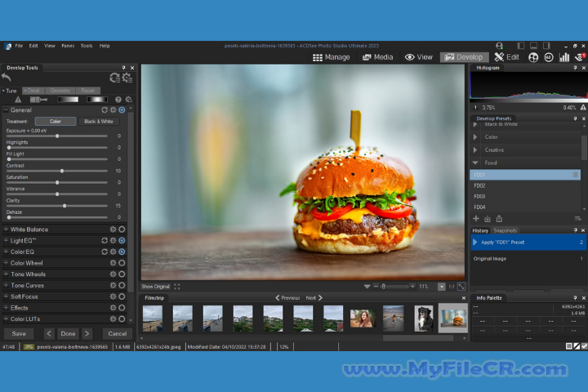Open Tone Curves gear menu

(x=113, y=285)
